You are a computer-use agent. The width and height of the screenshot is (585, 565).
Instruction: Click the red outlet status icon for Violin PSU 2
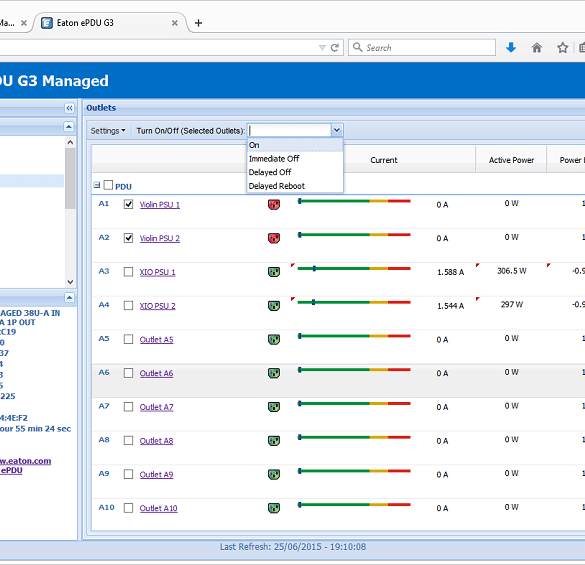click(274, 238)
